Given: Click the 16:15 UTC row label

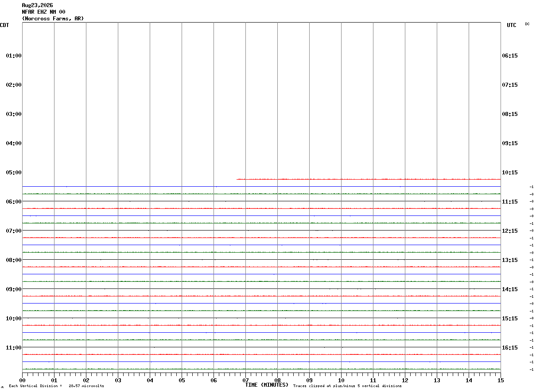Looking at the screenshot, I should (510, 348).
